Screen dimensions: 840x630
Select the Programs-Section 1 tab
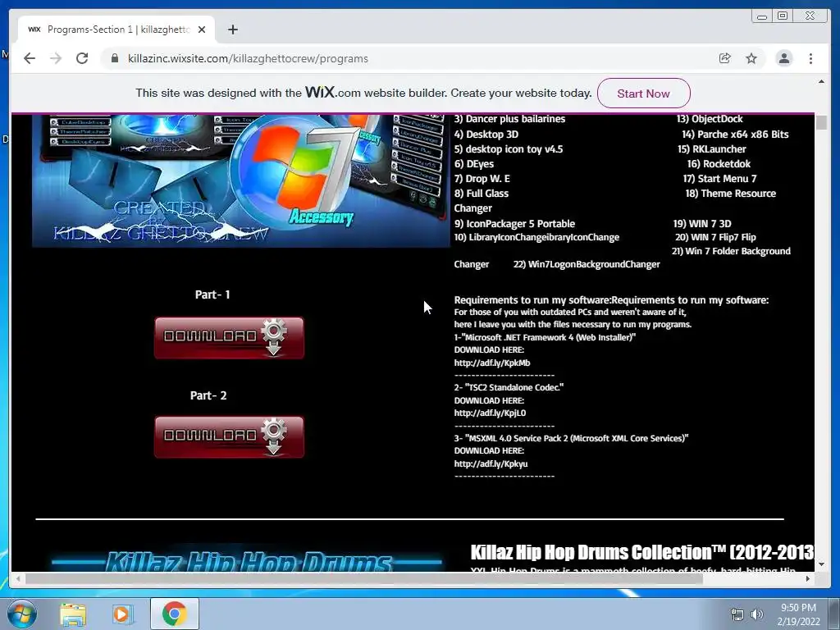116,30
